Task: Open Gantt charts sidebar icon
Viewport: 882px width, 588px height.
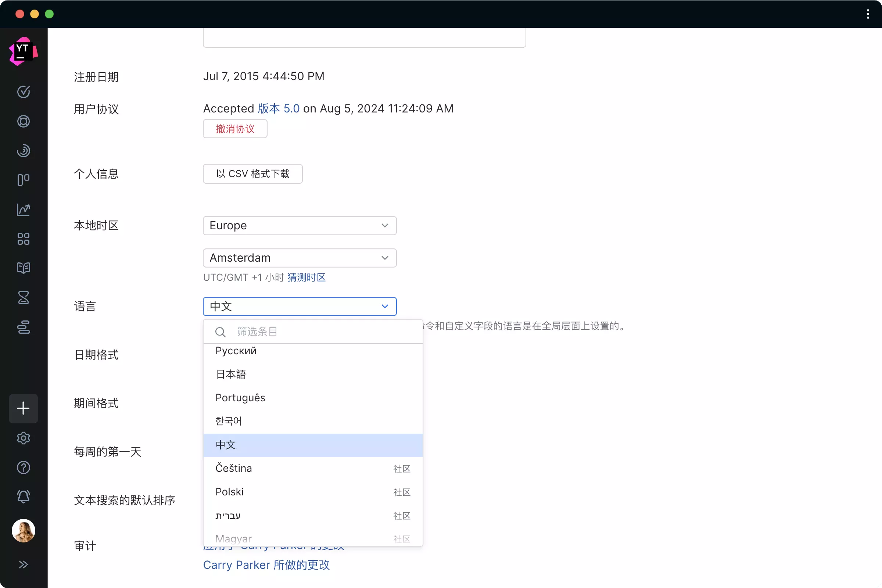Action: coord(23,327)
